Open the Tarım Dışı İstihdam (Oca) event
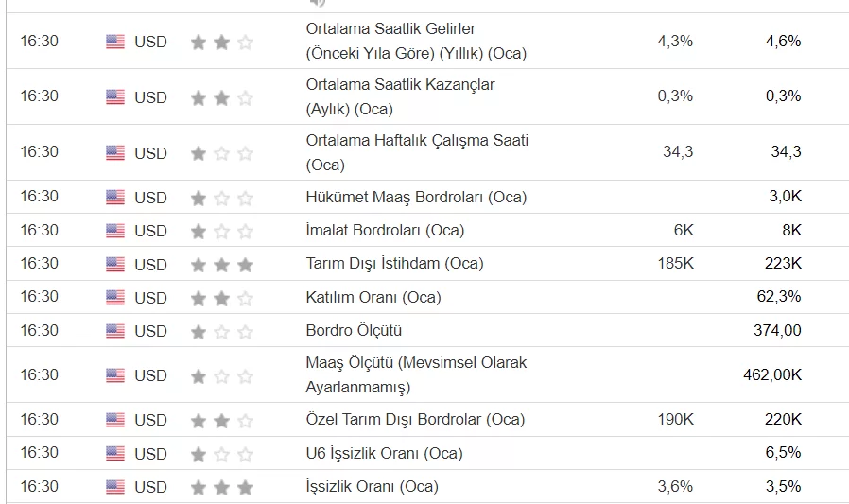849x504 pixels. pos(374,264)
